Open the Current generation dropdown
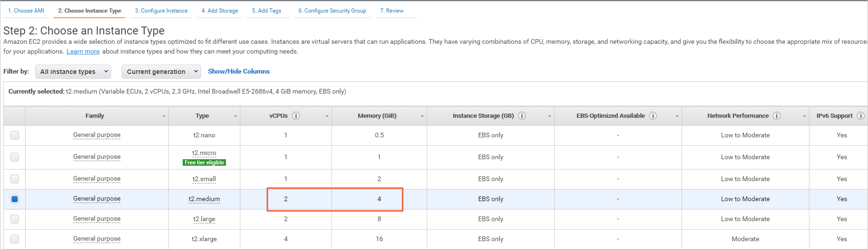Viewport: 868px width, 250px height. point(161,72)
